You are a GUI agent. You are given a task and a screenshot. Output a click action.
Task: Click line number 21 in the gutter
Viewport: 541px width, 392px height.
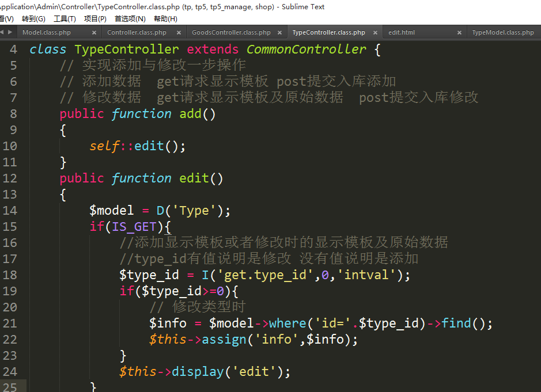tap(10, 324)
